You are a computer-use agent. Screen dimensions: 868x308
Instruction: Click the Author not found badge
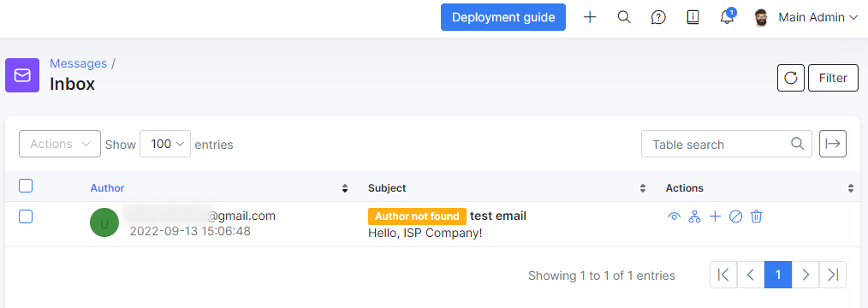coord(418,216)
